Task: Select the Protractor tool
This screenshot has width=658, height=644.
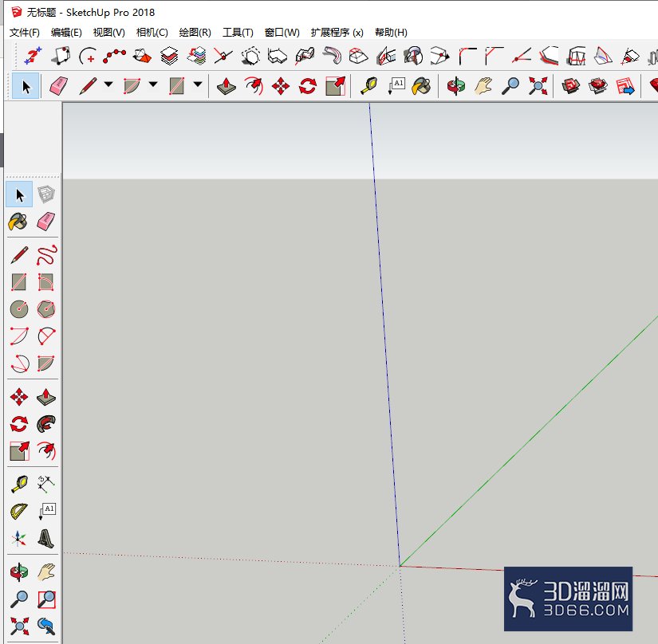Action: 19,512
